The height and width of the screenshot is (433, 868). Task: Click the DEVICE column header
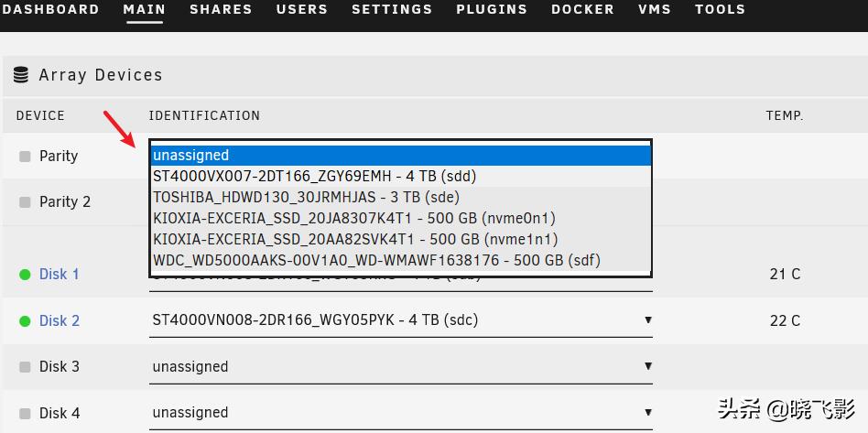click(x=40, y=115)
